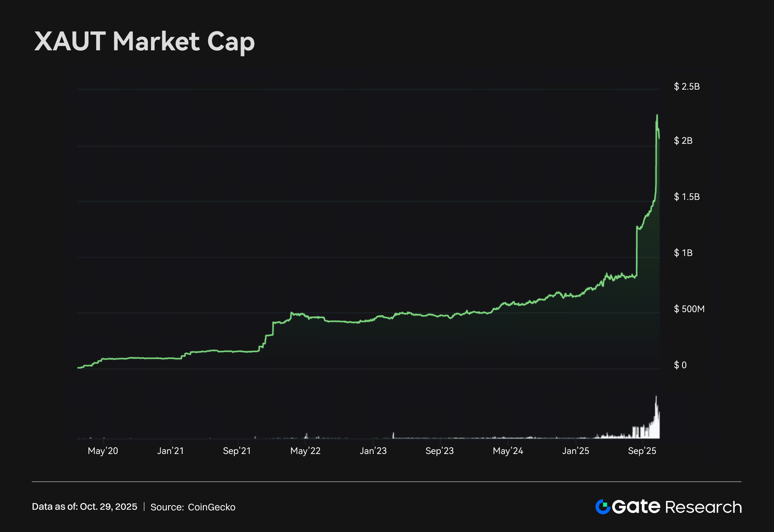Click the XAUT Market Cap title
The image size is (774, 532).
pos(144,41)
